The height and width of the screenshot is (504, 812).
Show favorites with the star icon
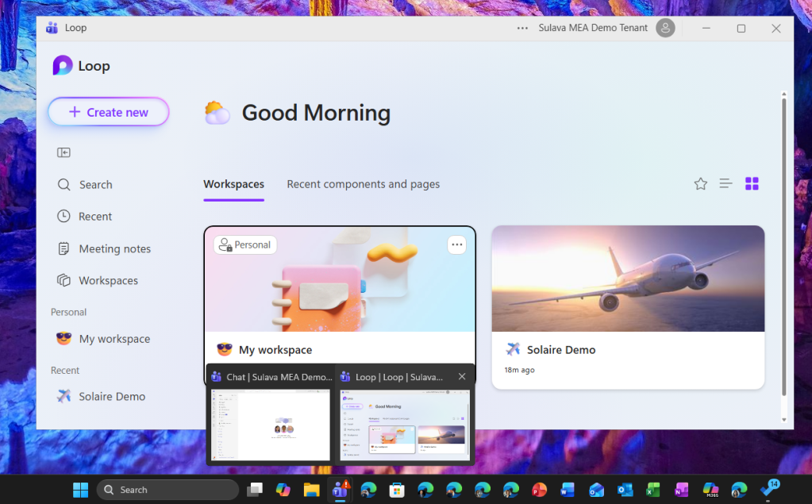[x=700, y=184]
